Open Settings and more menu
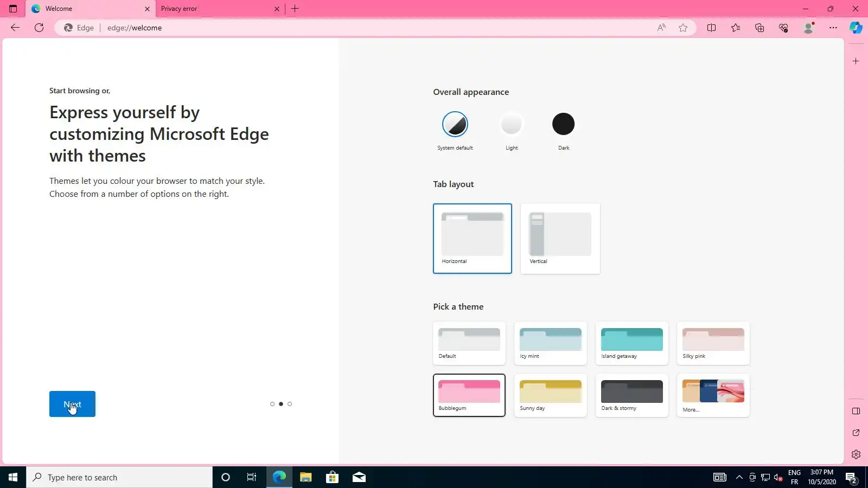This screenshot has width=868, height=488. click(833, 28)
